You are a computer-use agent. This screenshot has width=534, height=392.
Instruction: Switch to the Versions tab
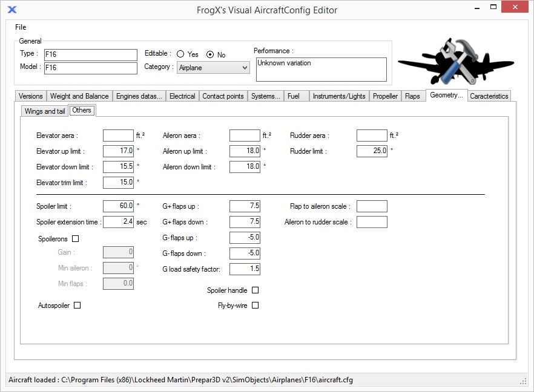pos(31,96)
